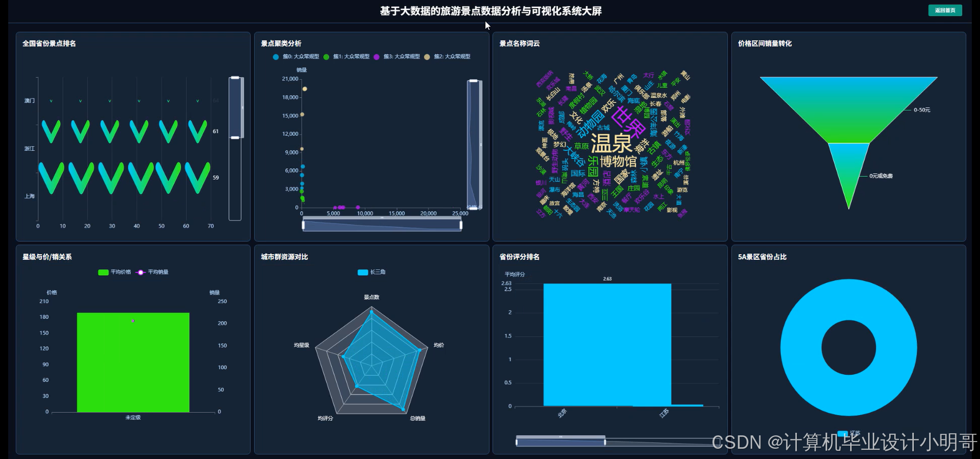Click the word 博物馆 in word cloud

tap(618, 162)
